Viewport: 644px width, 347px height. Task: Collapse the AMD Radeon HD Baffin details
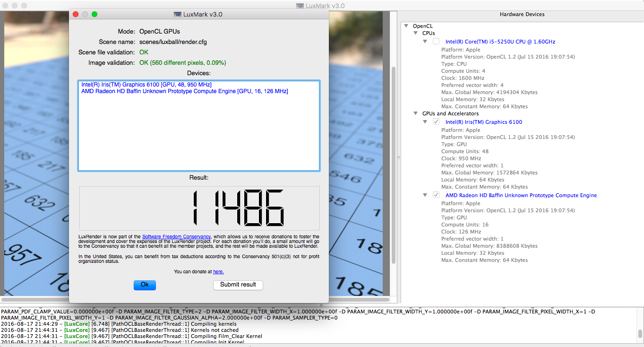coord(425,195)
